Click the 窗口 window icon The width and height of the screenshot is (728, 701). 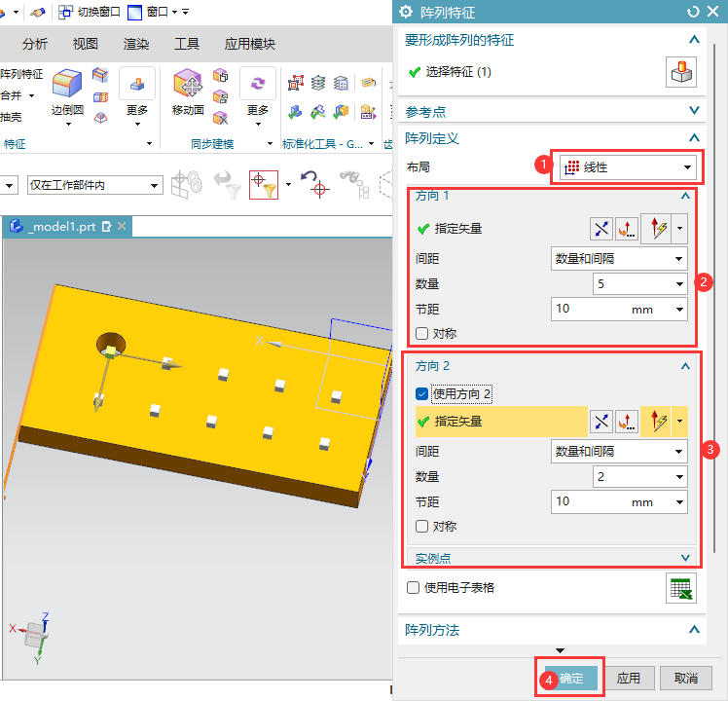pyautogui.click(x=134, y=12)
